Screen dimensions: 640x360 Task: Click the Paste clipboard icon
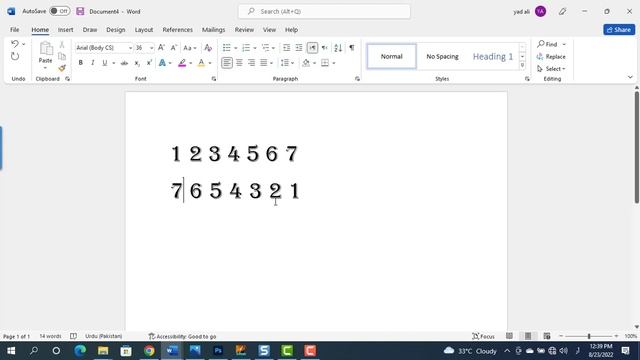(x=46, y=49)
